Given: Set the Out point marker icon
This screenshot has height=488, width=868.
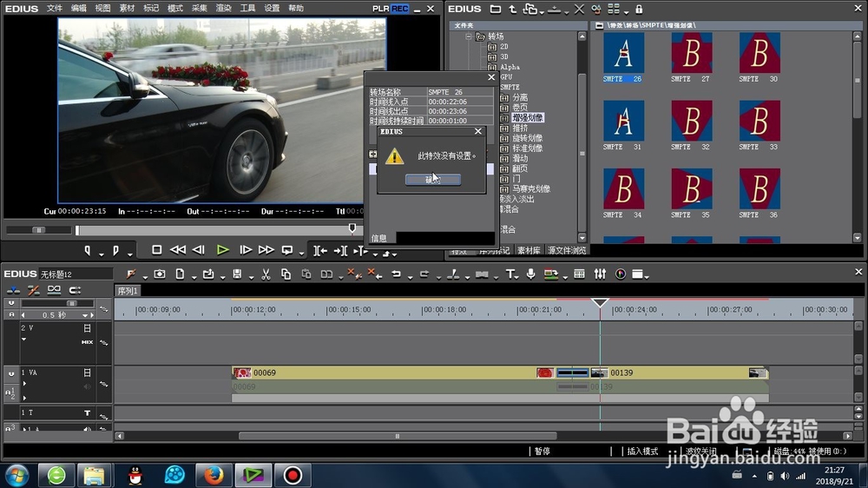Looking at the screenshot, I should point(115,250).
